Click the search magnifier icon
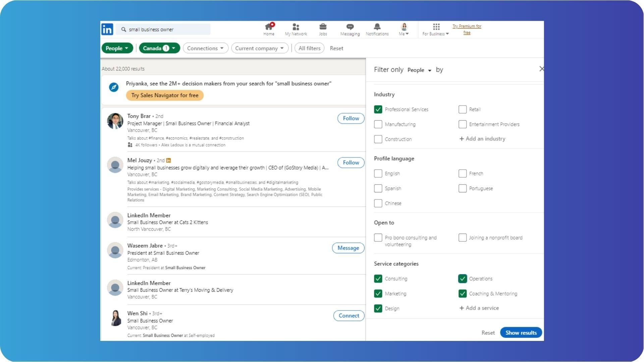The image size is (644, 362). click(123, 29)
